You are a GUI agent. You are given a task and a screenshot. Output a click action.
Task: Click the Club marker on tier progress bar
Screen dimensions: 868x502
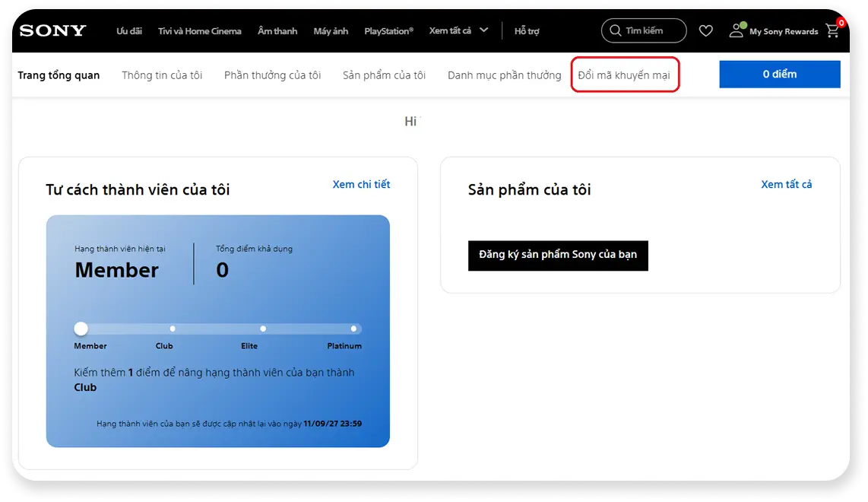click(173, 329)
